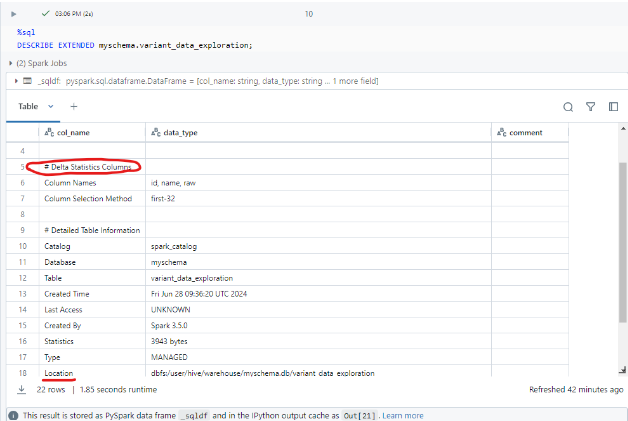
Task: Sort by the col_name column header
Action: [92, 133]
